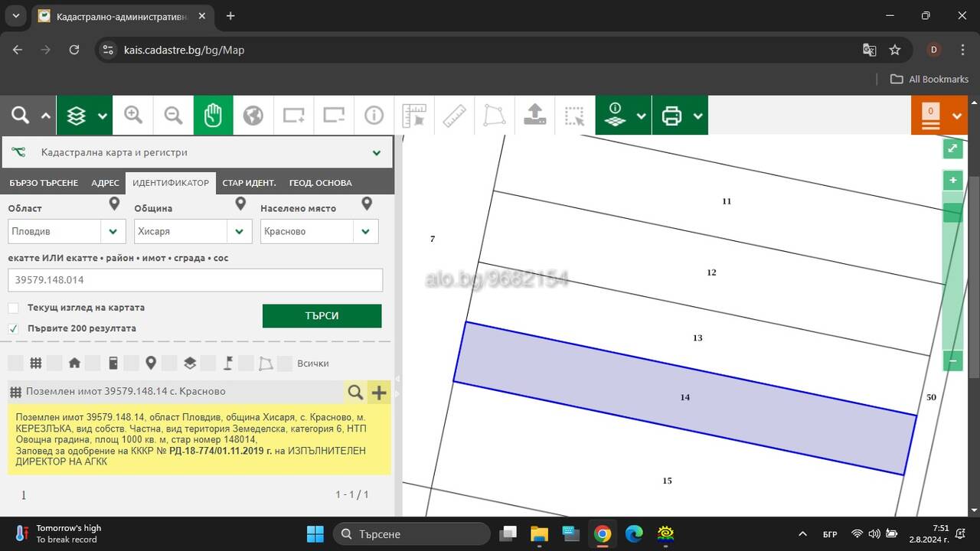Click the ТЪРСИ search button
Viewport: 980px width, 551px height.
click(322, 315)
